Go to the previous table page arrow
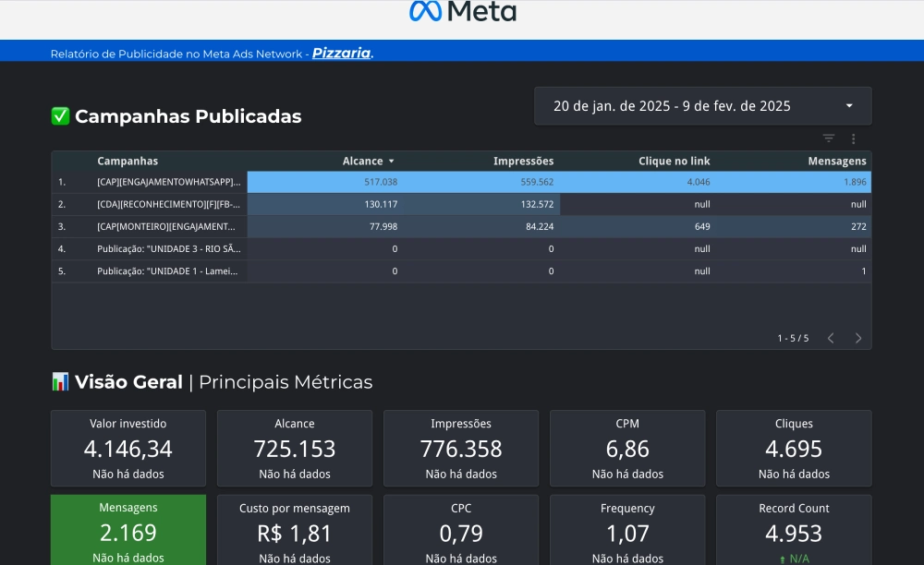The width and height of the screenshot is (924, 565). point(831,338)
